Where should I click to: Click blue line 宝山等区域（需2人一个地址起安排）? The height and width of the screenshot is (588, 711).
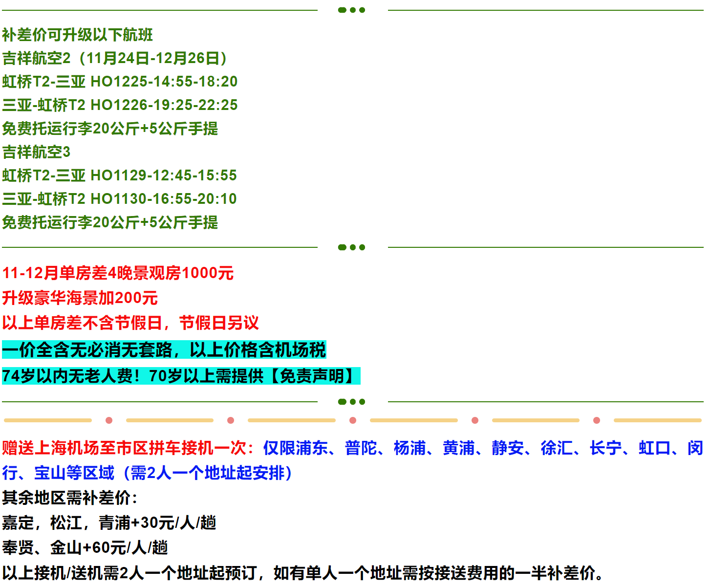(164, 473)
